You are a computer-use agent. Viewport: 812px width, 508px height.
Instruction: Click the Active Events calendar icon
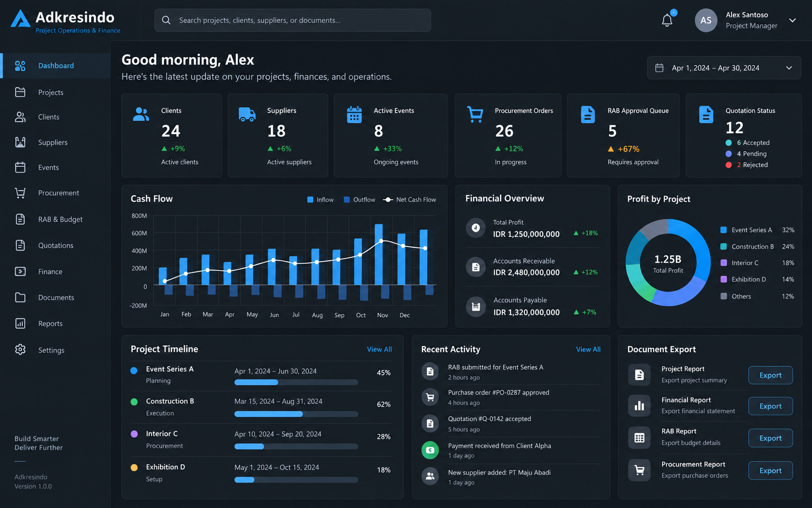coord(354,115)
